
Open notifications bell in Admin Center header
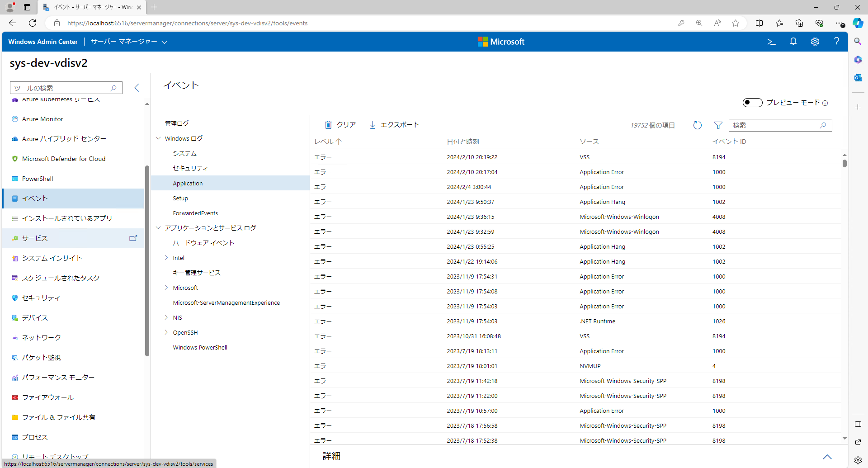coord(793,42)
